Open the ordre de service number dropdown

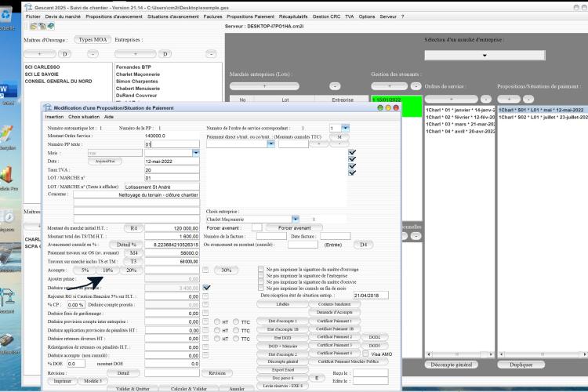[346, 128]
